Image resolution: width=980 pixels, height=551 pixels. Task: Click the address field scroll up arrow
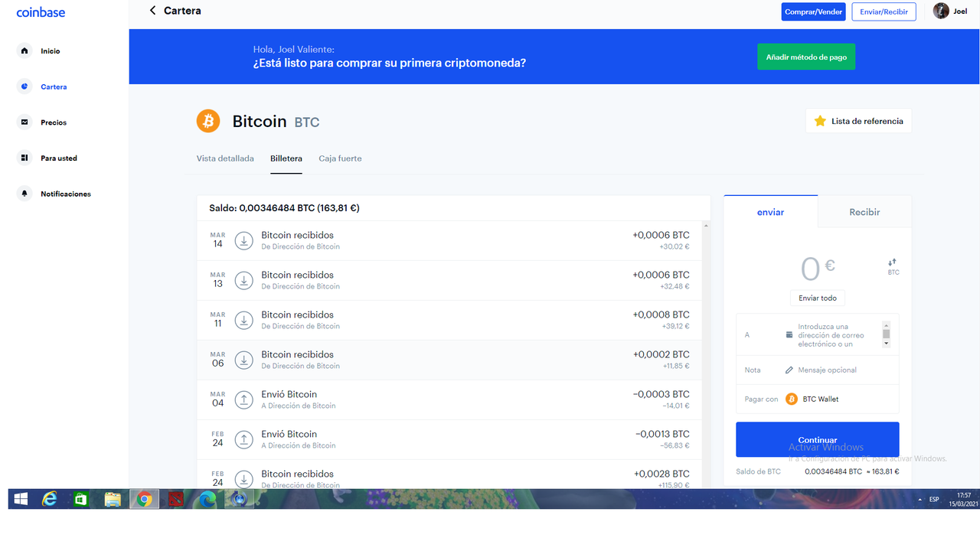pos(887,324)
